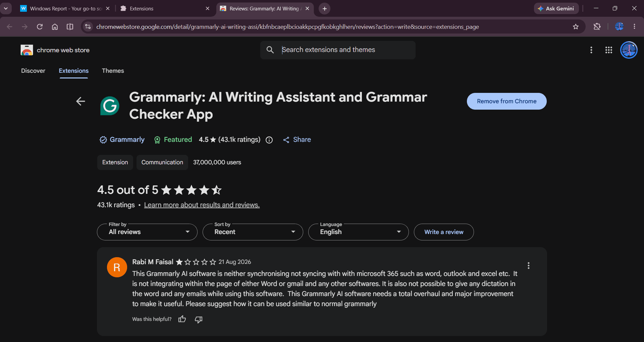Go to the Discover section
Viewport: 644px width, 342px height.
(x=33, y=71)
